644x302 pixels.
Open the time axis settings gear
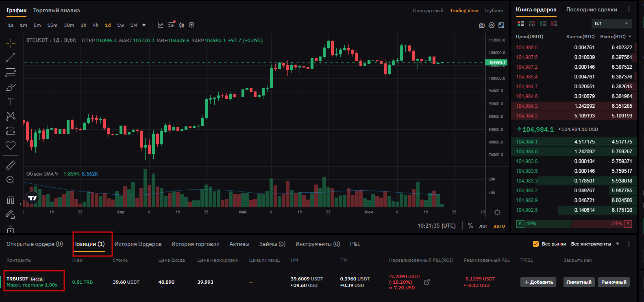coord(497,213)
